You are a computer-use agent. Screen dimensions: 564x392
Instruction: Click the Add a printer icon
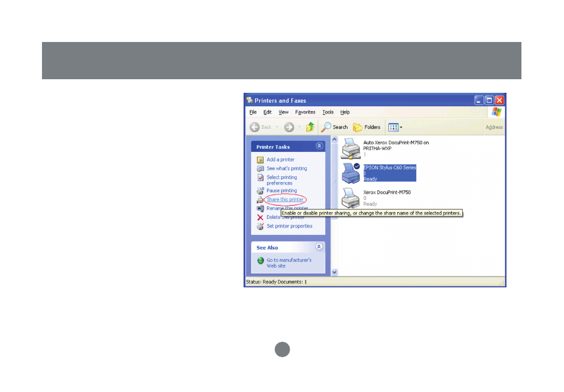[x=260, y=160]
